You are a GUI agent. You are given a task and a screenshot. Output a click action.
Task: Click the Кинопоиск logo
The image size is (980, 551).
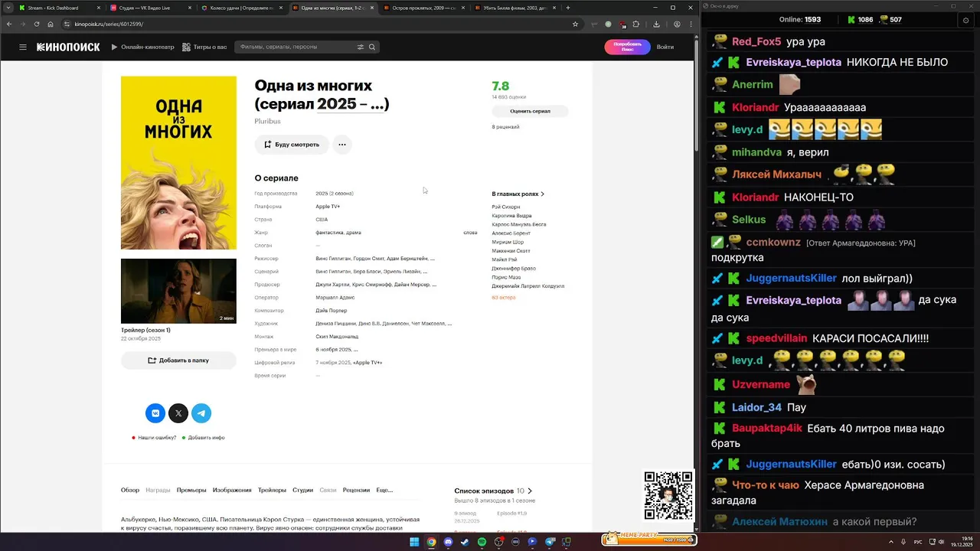pos(68,47)
